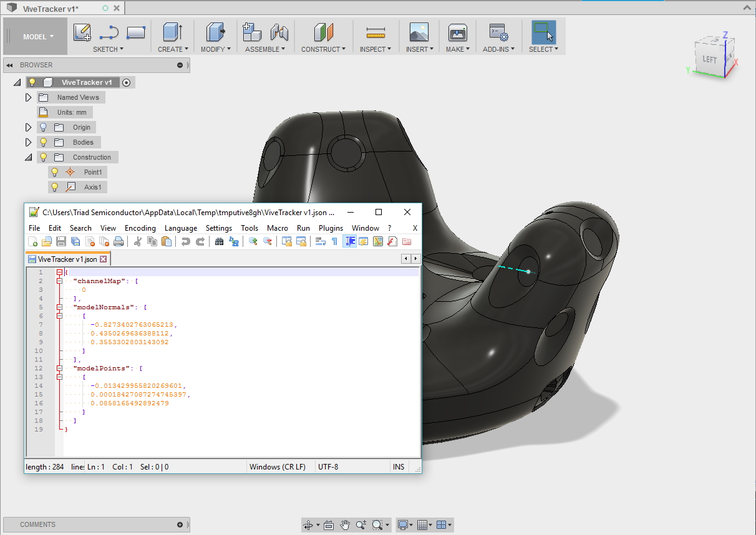Toggle Show All Characters pilcrow in Notepad++
756x535 pixels.
(x=335, y=242)
